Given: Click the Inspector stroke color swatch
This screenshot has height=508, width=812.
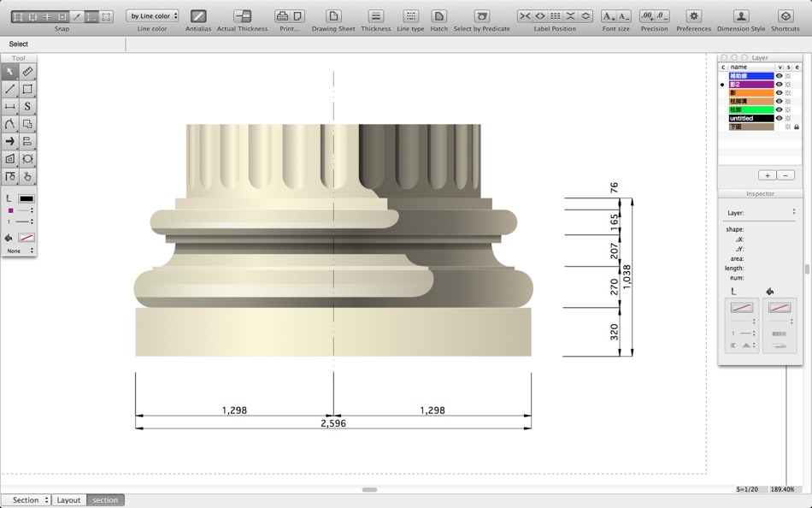Looking at the screenshot, I should pyautogui.click(x=742, y=308).
